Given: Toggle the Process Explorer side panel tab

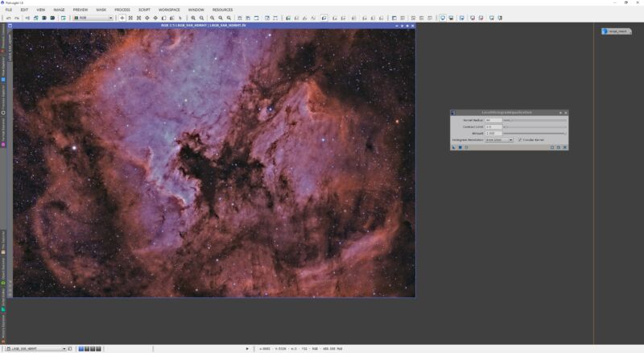Looking at the screenshot, I should [3, 42].
